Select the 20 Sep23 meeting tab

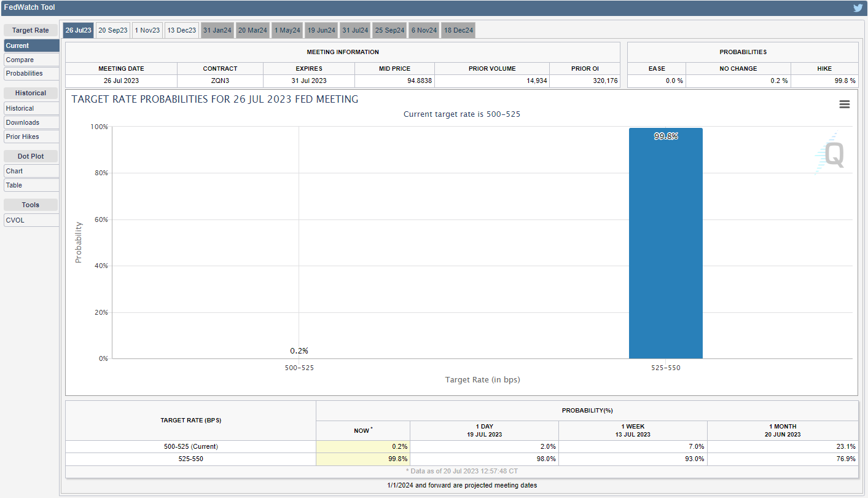(113, 30)
